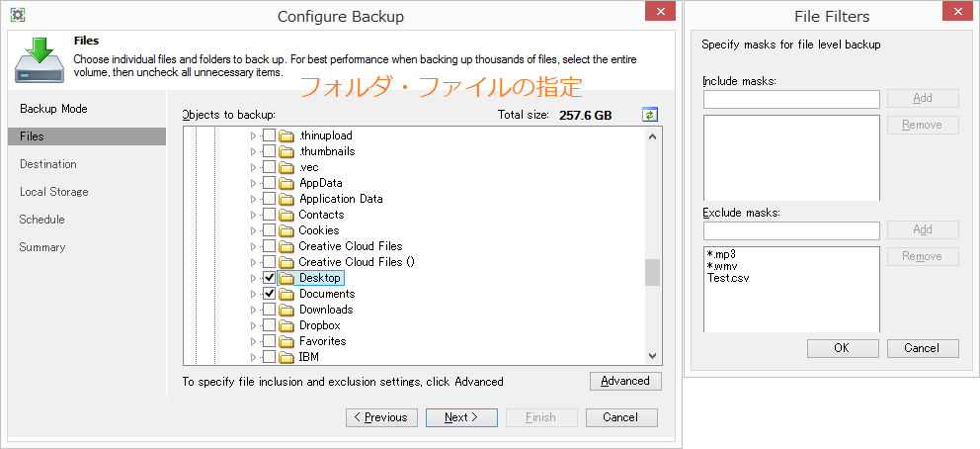
Task: Uncheck the Documents folder checkbox
Action: (x=269, y=294)
